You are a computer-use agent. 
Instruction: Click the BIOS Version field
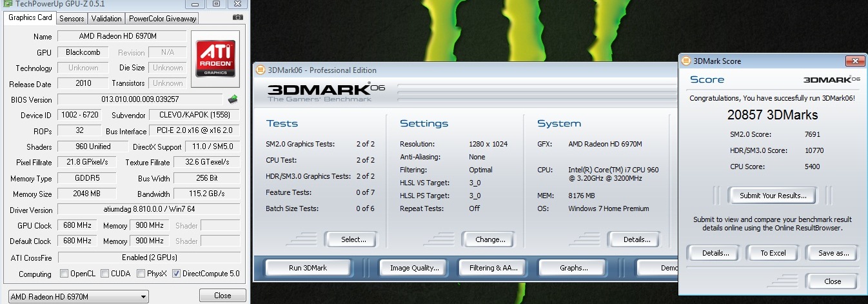point(140,99)
